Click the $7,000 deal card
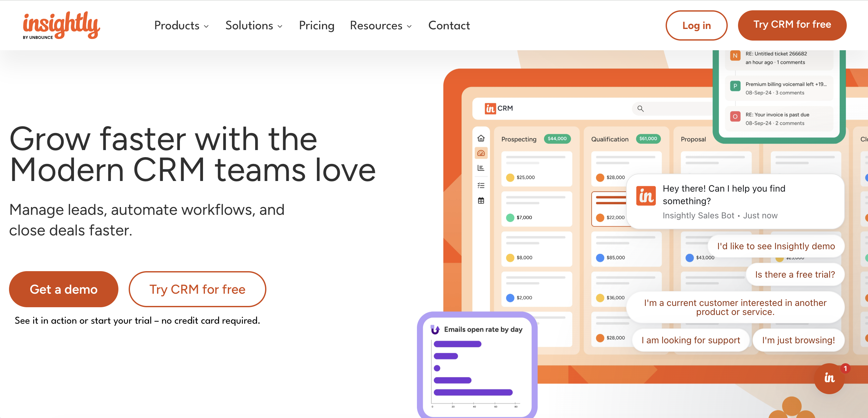Image resolution: width=868 pixels, height=418 pixels. tap(536, 209)
